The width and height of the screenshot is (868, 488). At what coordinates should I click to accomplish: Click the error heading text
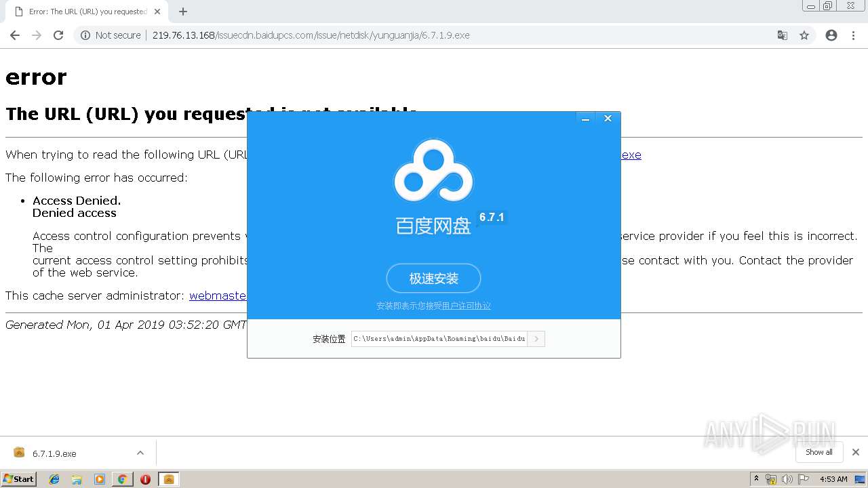coord(36,78)
